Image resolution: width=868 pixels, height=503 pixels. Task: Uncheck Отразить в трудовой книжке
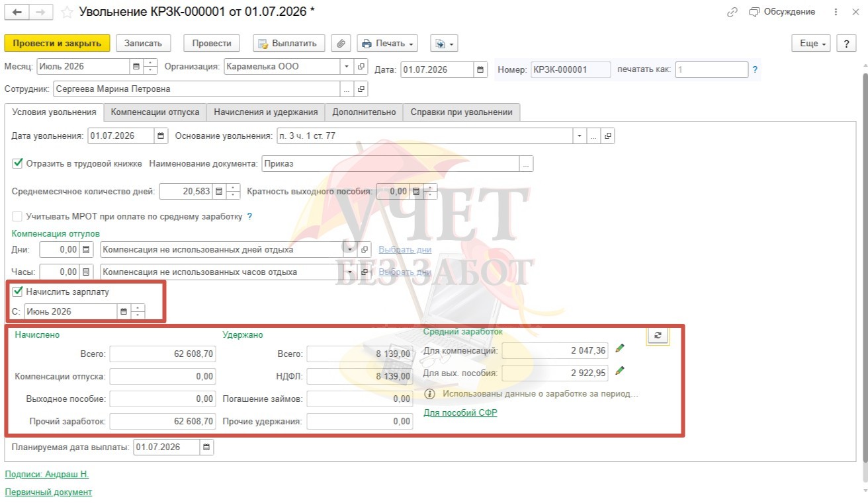[x=18, y=163]
